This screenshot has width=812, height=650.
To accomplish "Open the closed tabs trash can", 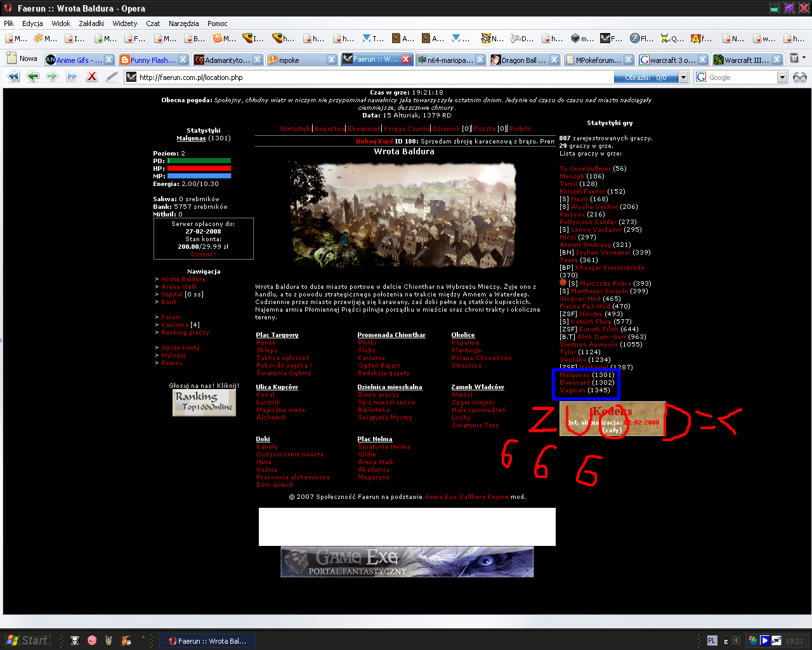I will tap(794, 58).
